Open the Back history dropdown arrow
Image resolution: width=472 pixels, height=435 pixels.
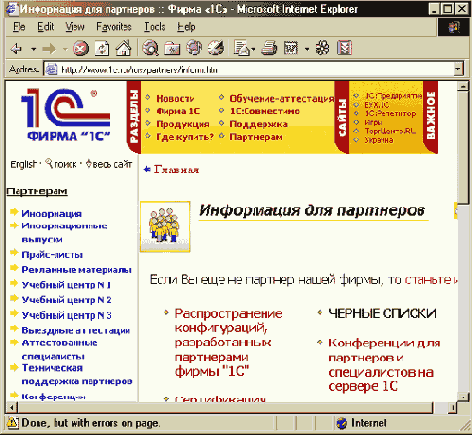coord(34,49)
